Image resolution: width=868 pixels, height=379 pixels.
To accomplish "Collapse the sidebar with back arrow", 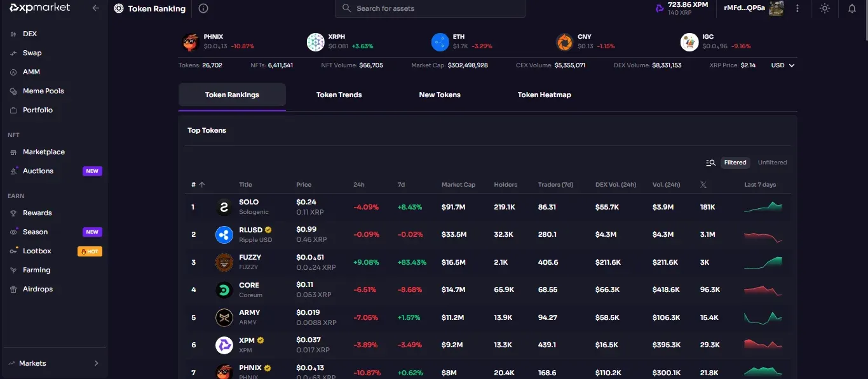I will pos(96,8).
